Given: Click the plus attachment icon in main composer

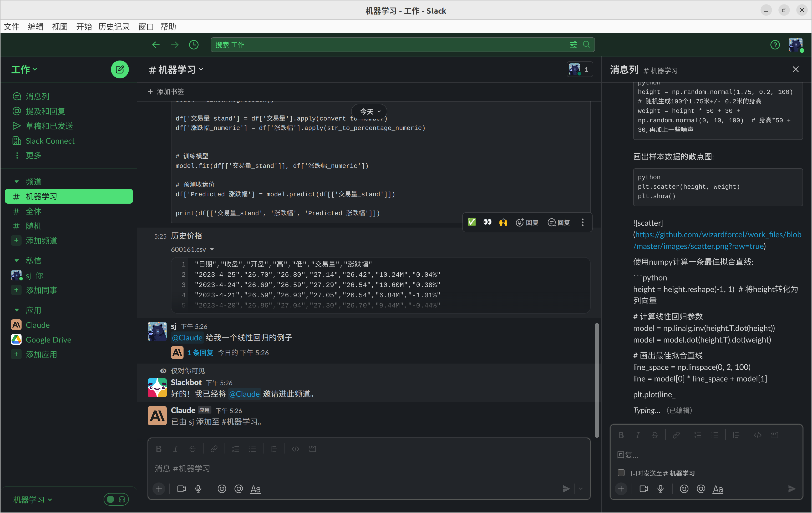Looking at the screenshot, I should coord(159,489).
